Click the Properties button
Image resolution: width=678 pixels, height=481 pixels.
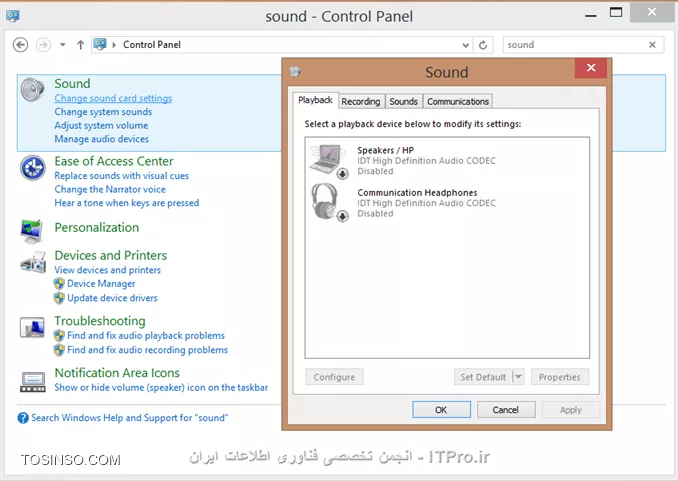pyautogui.click(x=560, y=377)
